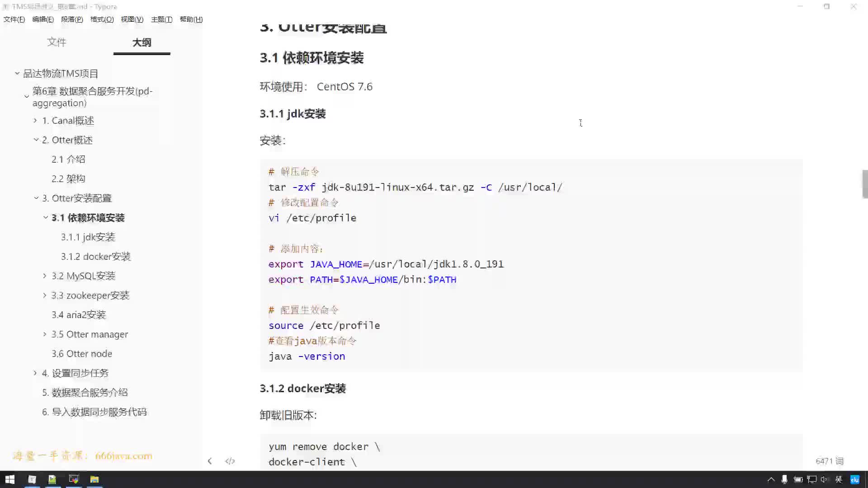Jump to 3.1.2 docker安装 in outline

pos(96,256)
